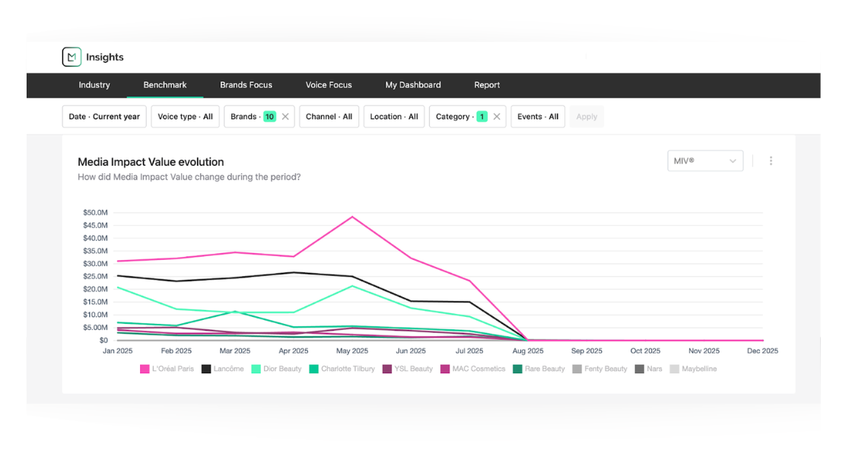The image size is (868, 469).
Task: Open the Channel · All filter
Action: [329, 117]
